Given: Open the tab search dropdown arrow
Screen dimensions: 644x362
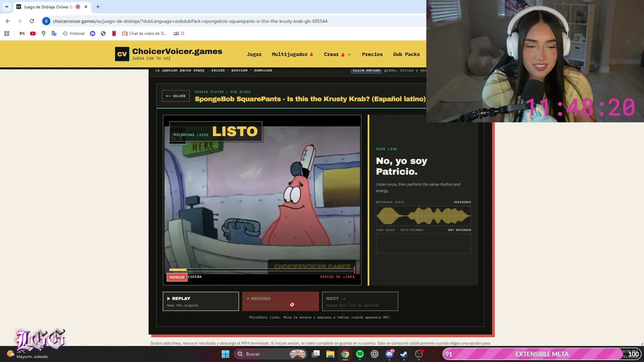Looking at the screenshot, I should coord(7,7).
